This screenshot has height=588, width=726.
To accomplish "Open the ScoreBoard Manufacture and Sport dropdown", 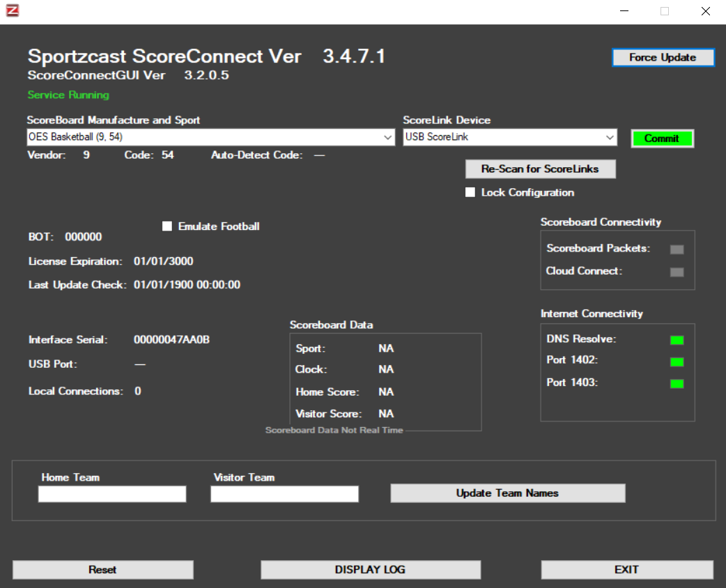I will pos(210,137).
